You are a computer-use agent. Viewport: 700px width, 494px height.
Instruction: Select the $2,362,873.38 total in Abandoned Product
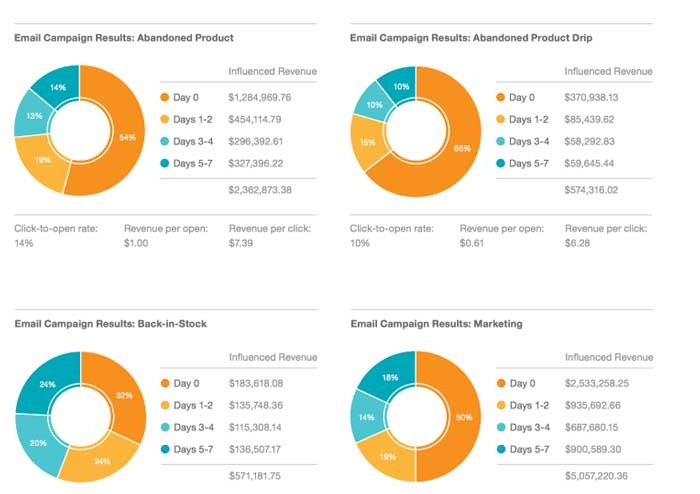[x=260, y=190]
